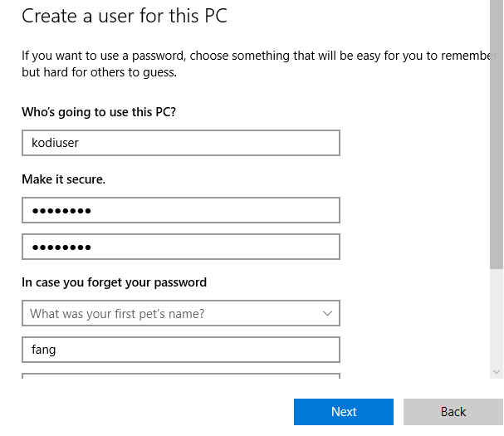Click the partially visible field below "fang"
Viewport: 504px width, 436px height.
pyautogui.click(x=180, y=376)
